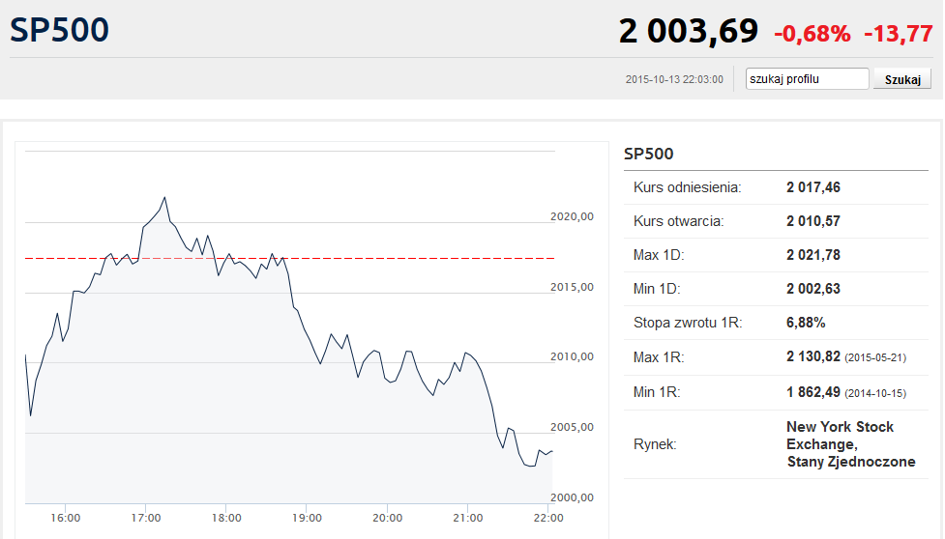The height and width of the screenshot is (539, 945).
Task: Click the 18:00 time axis label
Action: click(226, 518)
